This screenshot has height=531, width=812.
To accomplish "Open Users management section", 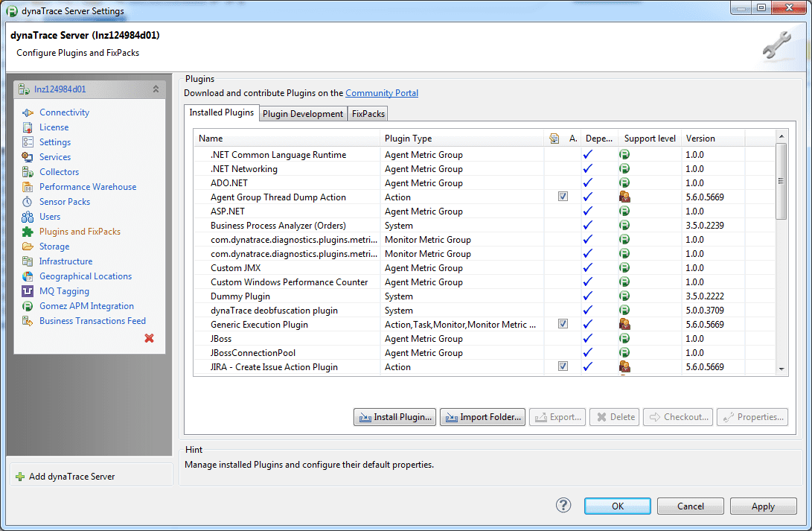I will click(50, 217).
